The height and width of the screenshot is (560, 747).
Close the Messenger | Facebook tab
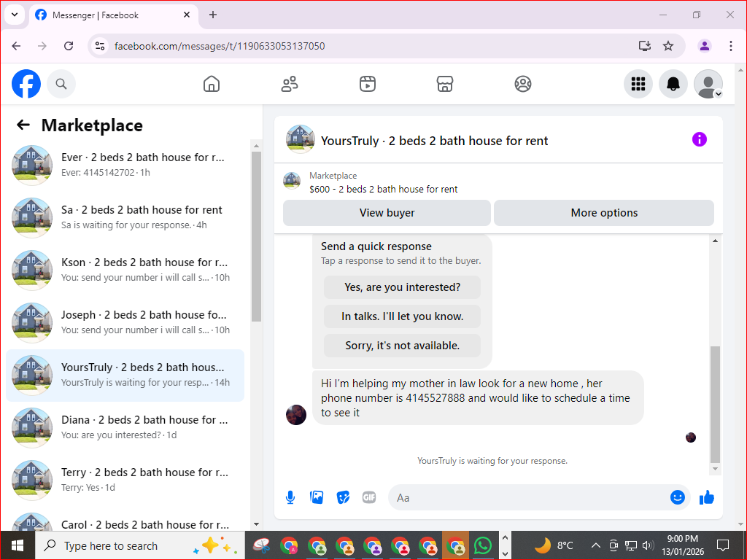click(x=187, y=15)
